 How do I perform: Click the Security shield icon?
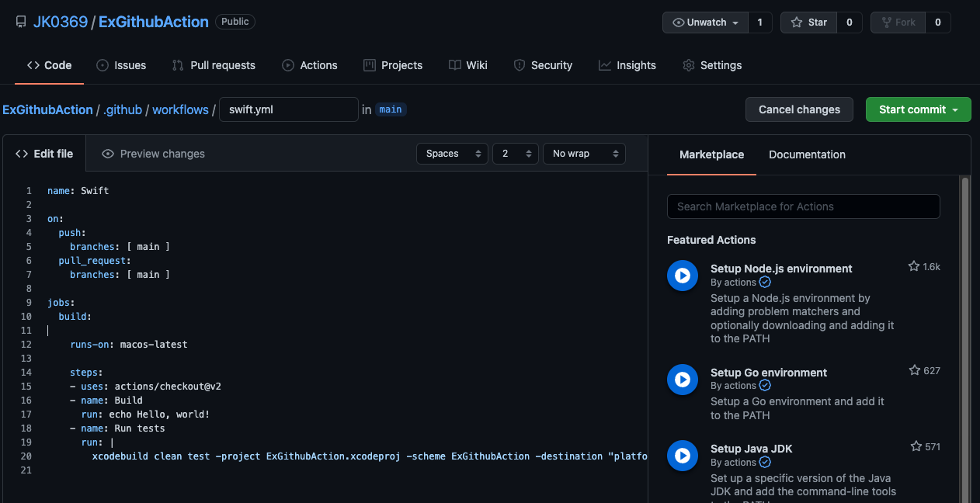tap(520, 65)
